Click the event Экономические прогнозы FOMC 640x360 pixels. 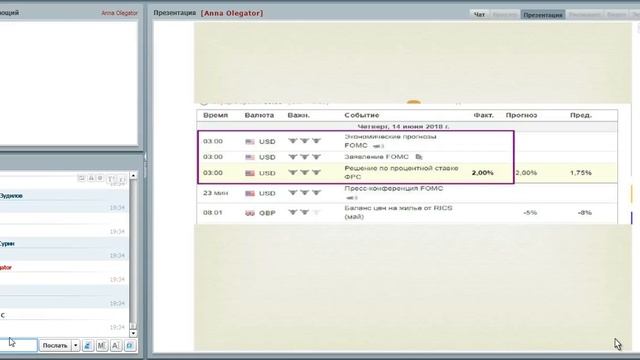click(390, 141)
